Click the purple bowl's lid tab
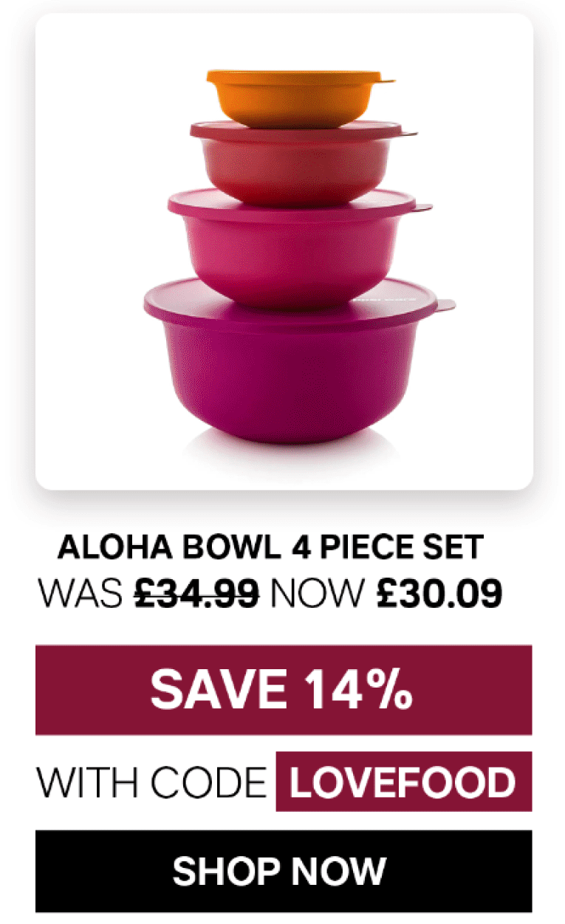The width and height of the screenshot is (565, 924). 445,304
